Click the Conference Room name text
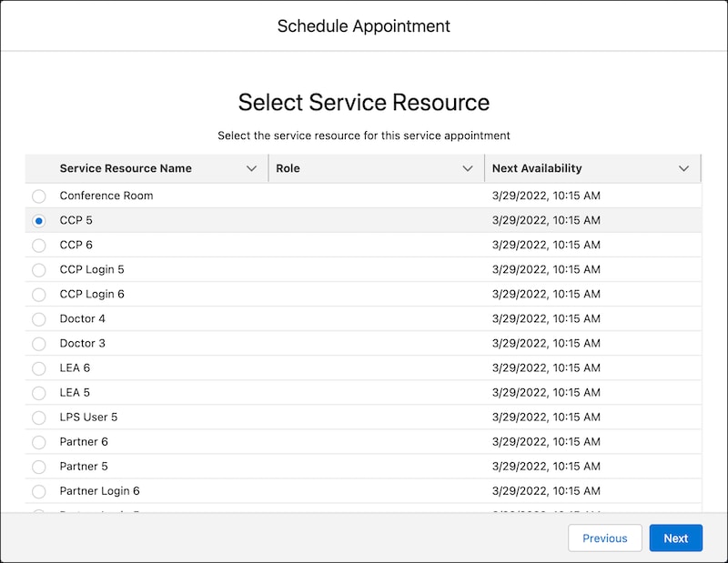728x563 pixels. click(x=106, y=196)
